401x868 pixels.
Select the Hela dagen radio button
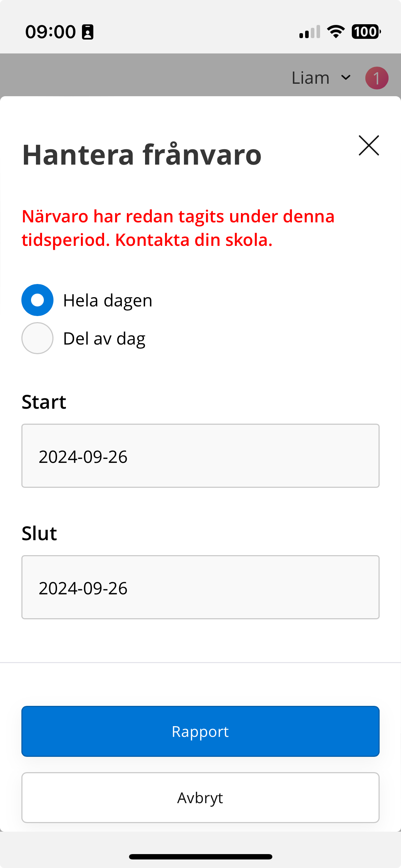click(x=37, y=300)
